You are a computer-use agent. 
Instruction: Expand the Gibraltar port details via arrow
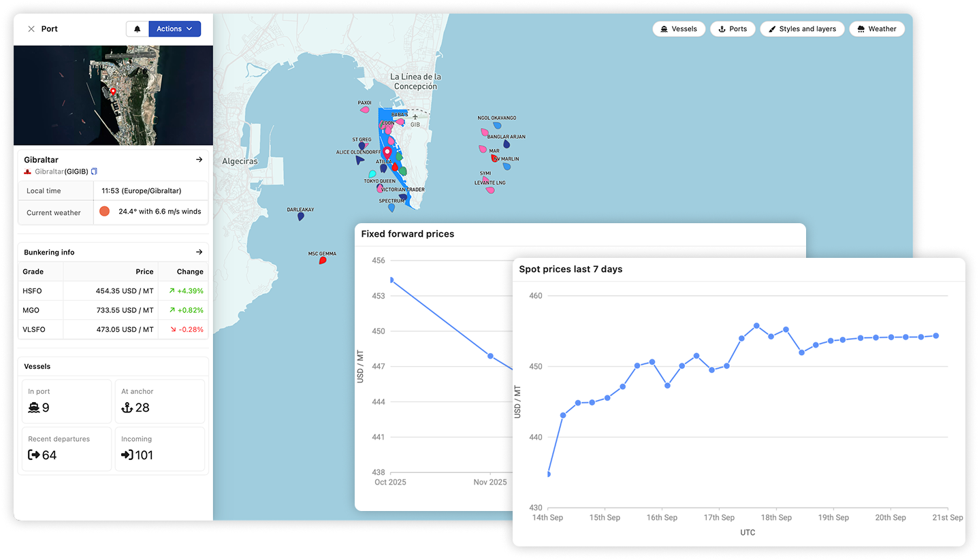[199, 160]
